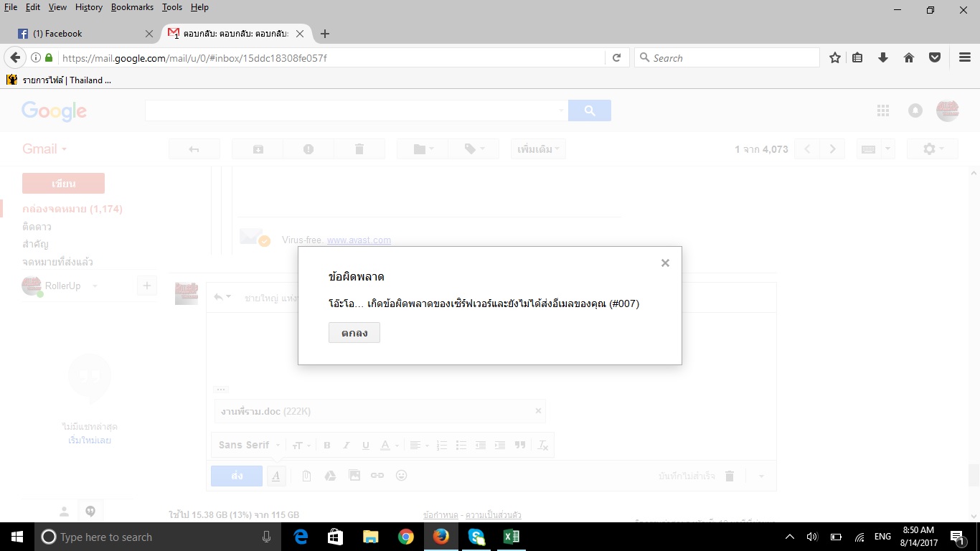Open the text size dropdown
The image size is (980, 551).
click(x=301, y=446)
